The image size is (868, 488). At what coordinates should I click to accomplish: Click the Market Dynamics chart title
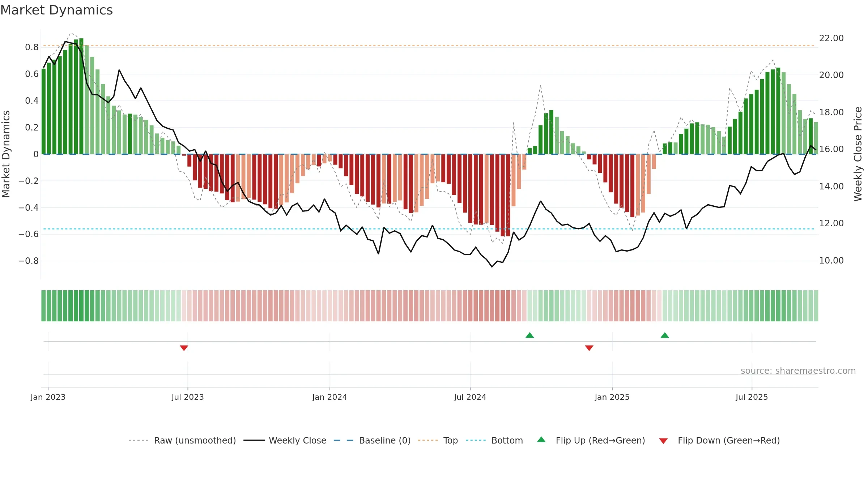coord(56,10)
